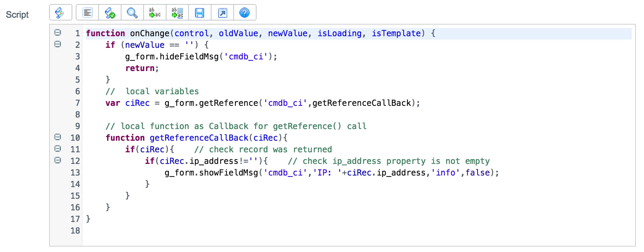Click the 'Script' field label
644x252 pixels.
(x=17, y=15)
